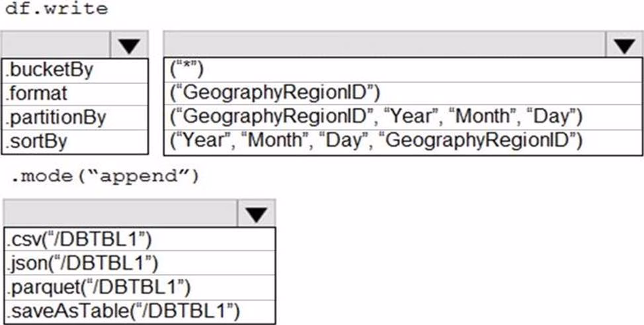Pick the .parquet("/DBTBL1") option
The width and height of the screenshot is (644, 325).
coord(99,287)
